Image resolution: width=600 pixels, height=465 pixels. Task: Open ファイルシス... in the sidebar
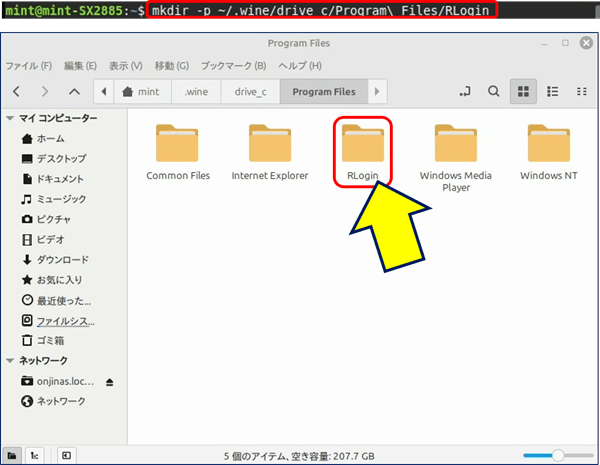pyautogui.click(x=58, y=321)
